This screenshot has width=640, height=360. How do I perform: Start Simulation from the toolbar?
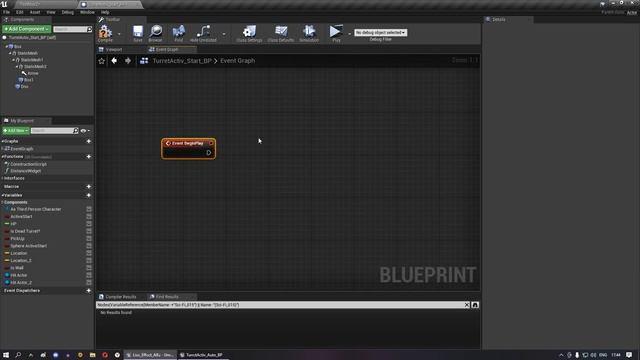pos(309,32)
